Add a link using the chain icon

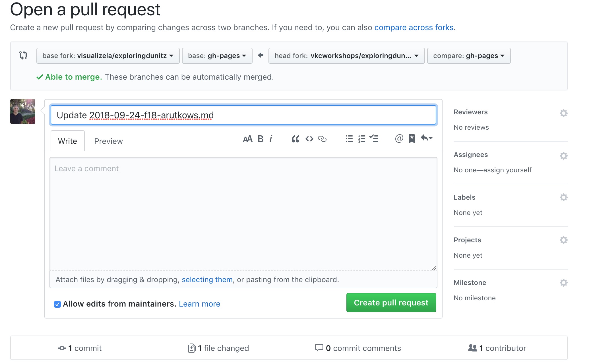tap(322, 139)
